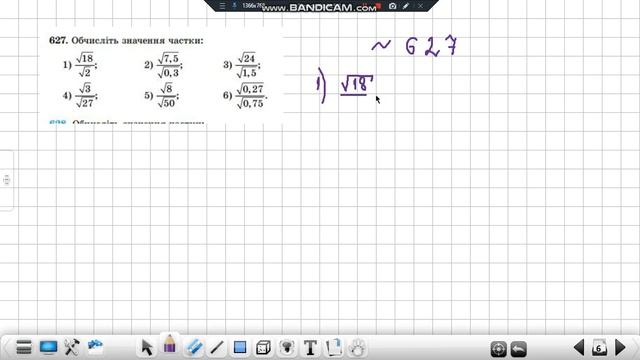
Task: Select the fill bucket tool
Action: [287, 348]
